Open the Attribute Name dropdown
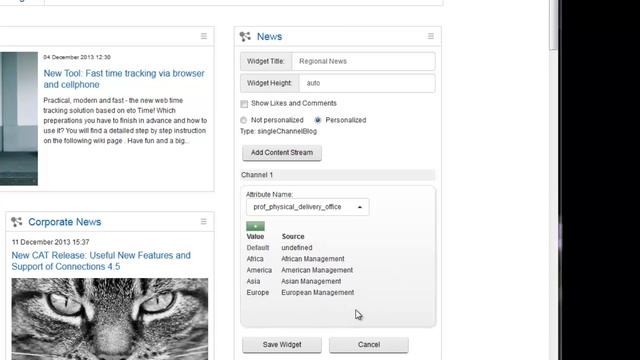 point(307,207)
